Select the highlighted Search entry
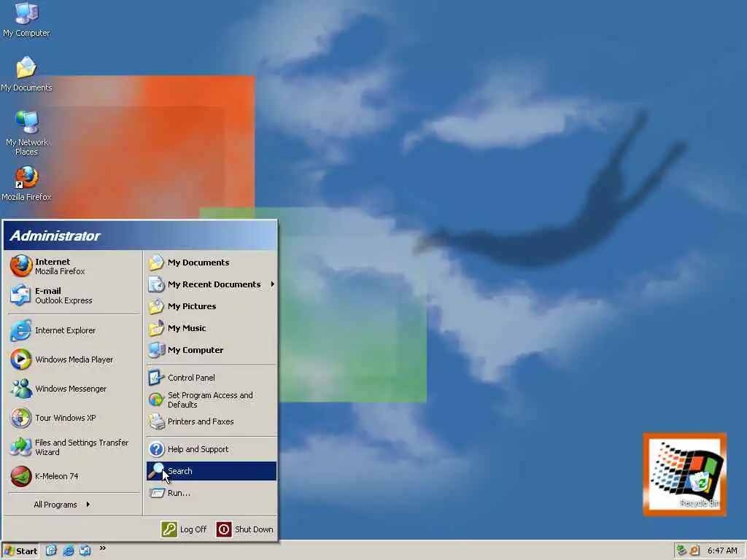This screenshot has height=560, width=747. [x=212, y=471]
